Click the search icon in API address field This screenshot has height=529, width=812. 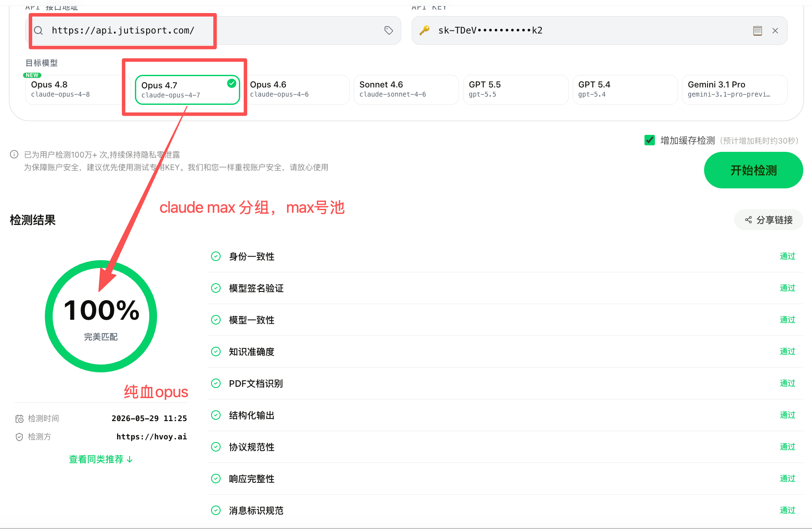click(x=38, y=30)
